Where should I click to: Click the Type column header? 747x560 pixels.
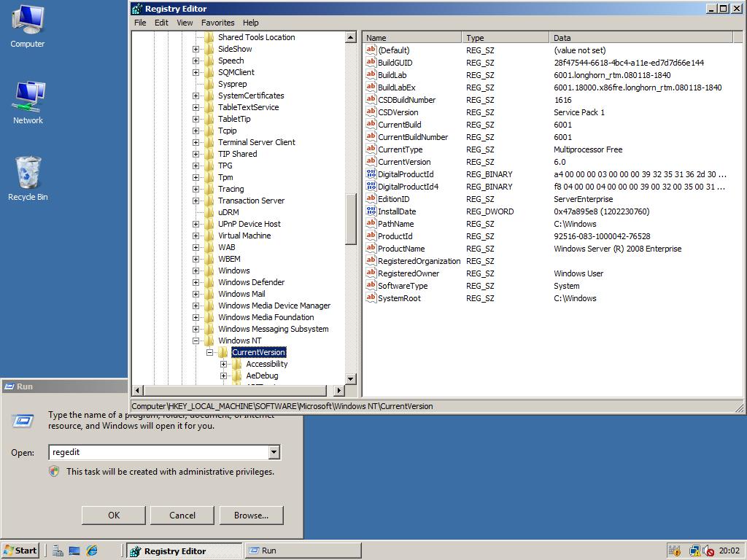[506, 38]
